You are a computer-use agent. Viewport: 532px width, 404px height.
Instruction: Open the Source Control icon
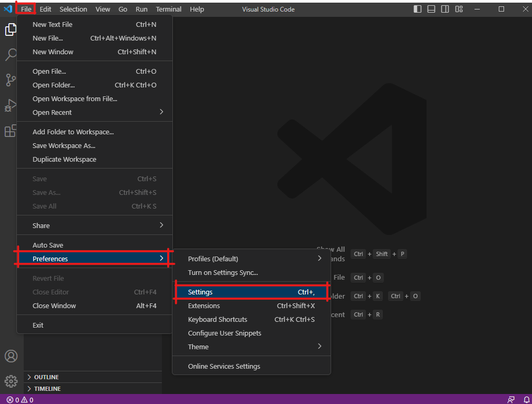pos(11,80)
